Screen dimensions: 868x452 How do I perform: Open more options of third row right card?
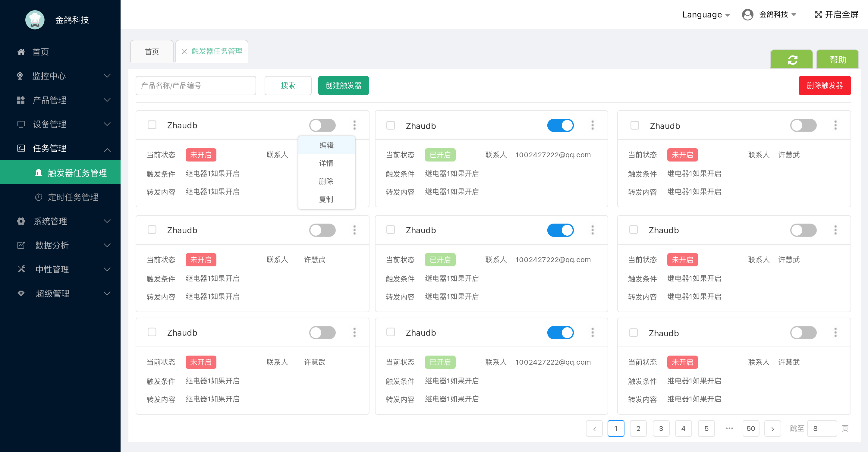pyautogui.click(x=836, y=332)
